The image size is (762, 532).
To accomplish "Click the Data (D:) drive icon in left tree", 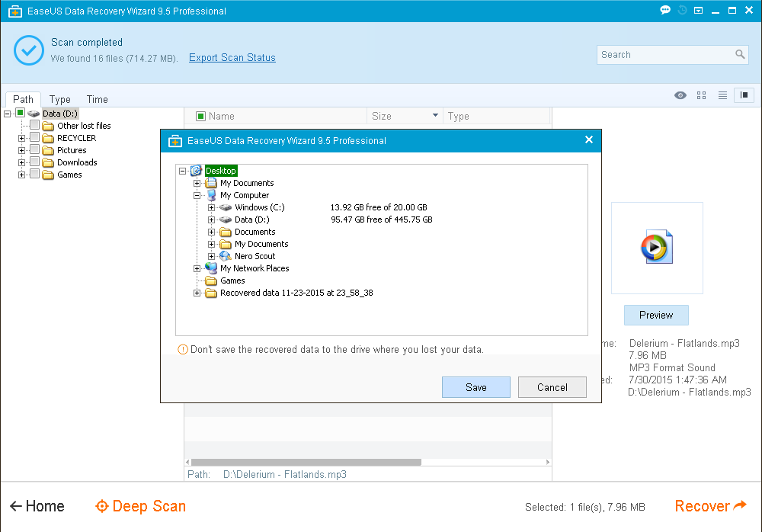I will click(34, 114).
